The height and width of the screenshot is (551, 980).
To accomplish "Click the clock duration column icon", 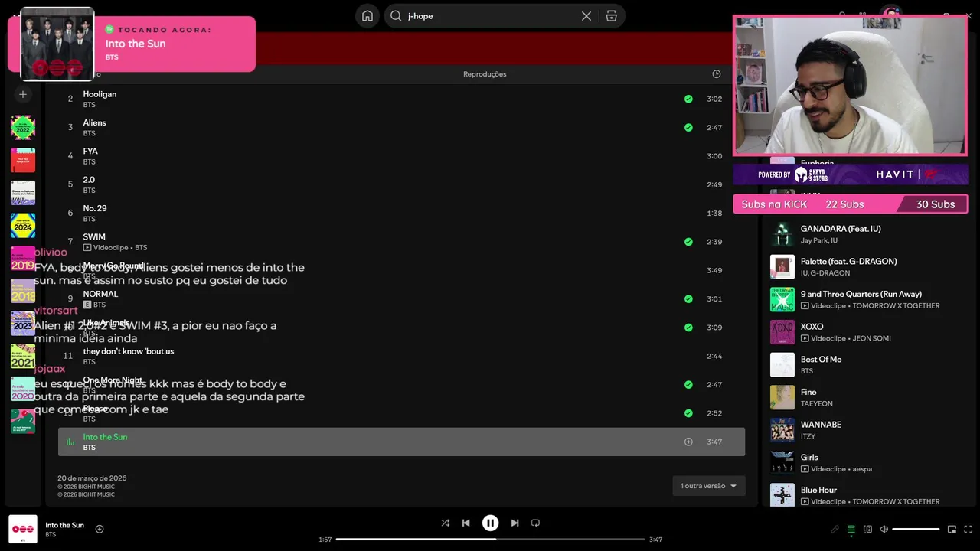I will tap(717, 74).
